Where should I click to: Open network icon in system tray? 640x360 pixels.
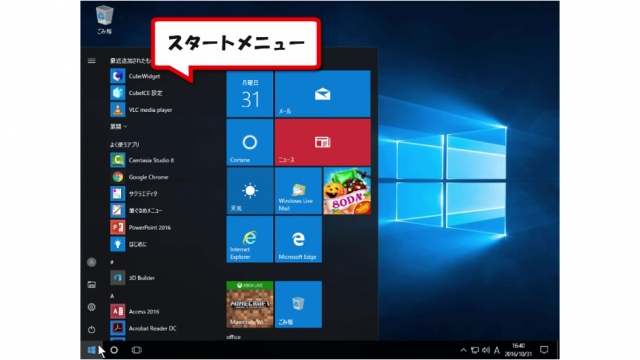point(475,350)
